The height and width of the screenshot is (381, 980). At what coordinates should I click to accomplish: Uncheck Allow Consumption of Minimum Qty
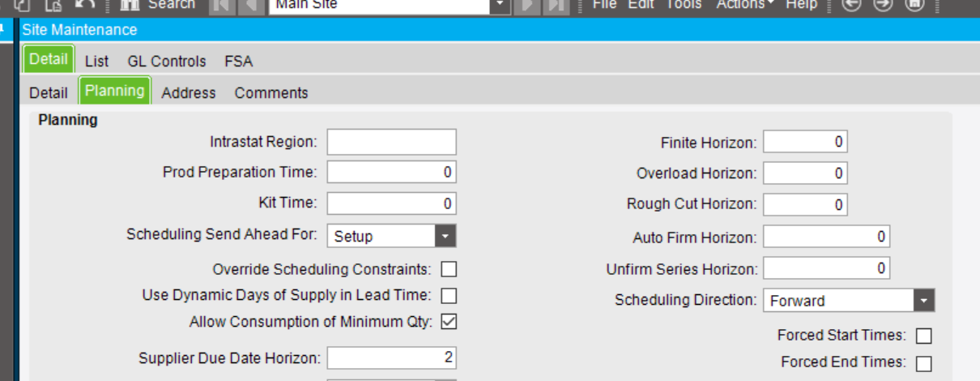[448, 322]
